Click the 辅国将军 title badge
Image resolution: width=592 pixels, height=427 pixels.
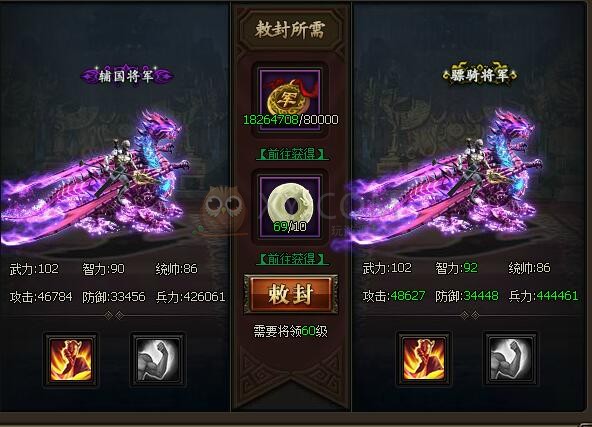(x=126, y=76)
